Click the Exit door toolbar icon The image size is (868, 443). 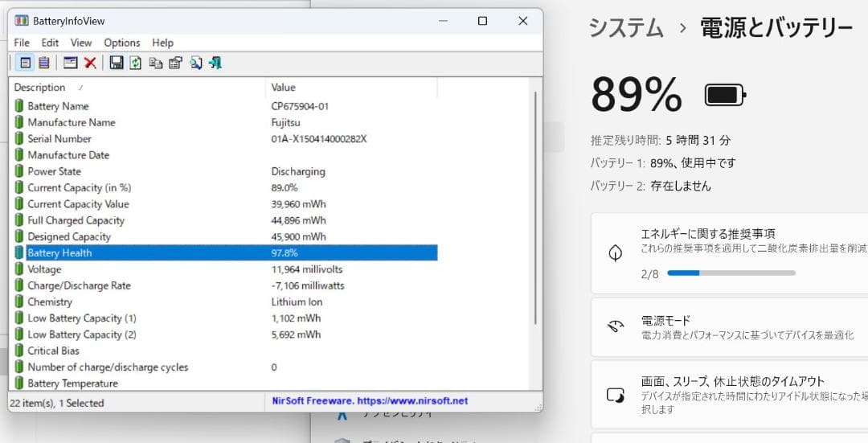(x=215, y=63)
